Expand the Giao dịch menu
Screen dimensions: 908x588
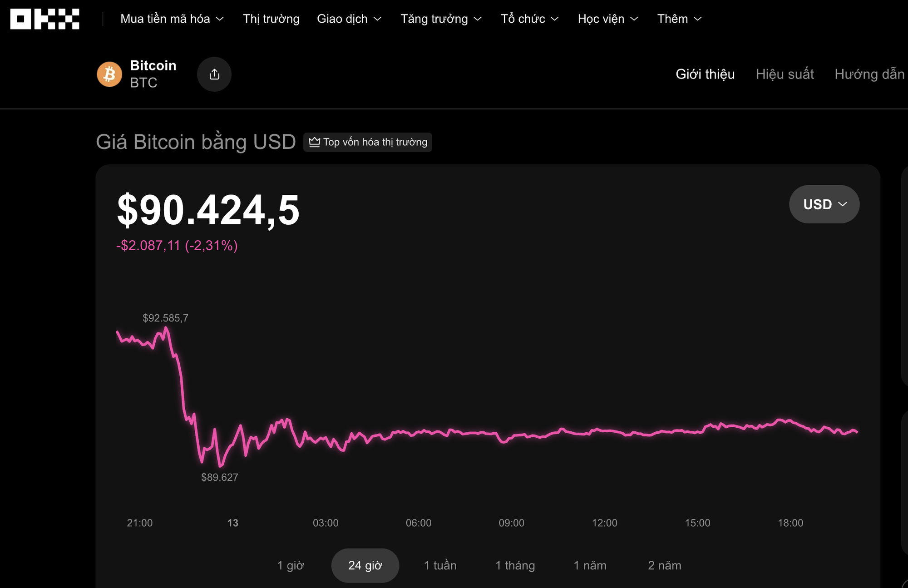pyautogui.click(x=350, y=19)
